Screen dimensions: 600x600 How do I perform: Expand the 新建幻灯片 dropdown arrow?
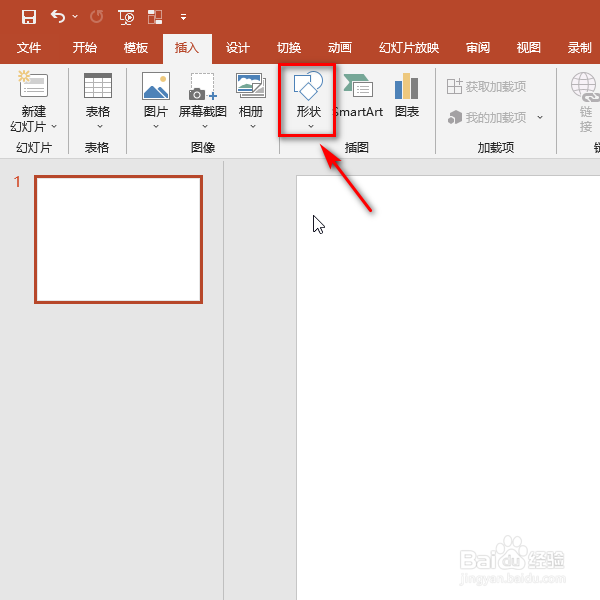tap(54, 126)
